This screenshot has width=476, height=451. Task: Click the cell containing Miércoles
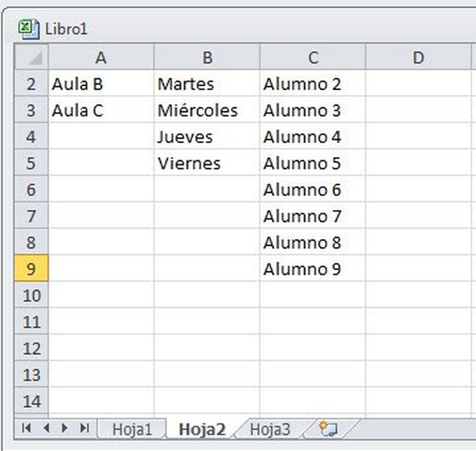pyautogui.click(x=197, y=110)
